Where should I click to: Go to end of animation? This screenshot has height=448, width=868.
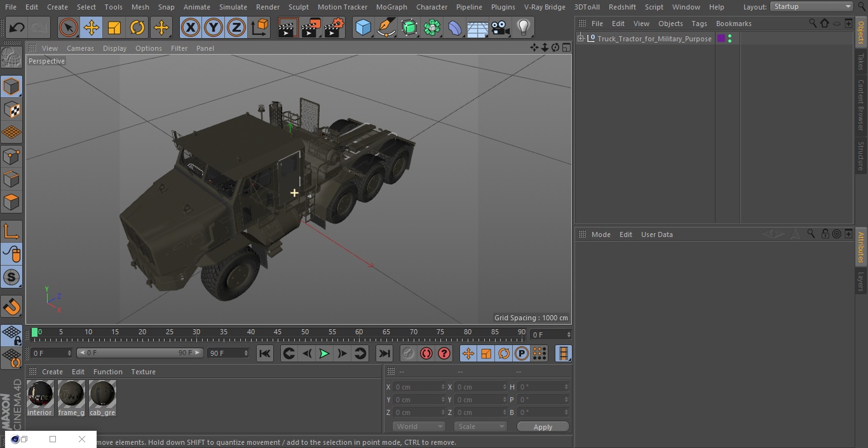click(x=384, y=353)
